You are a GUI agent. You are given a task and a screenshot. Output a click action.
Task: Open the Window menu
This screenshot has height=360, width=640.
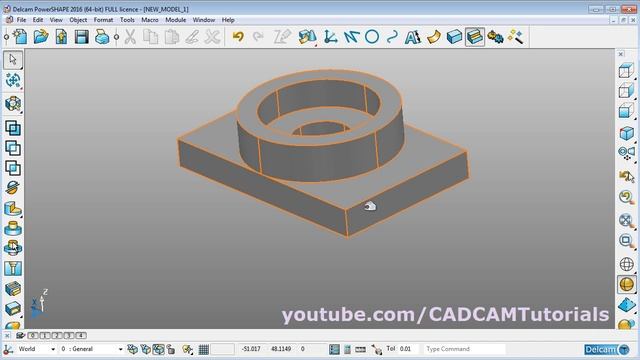tap(204, 20)
